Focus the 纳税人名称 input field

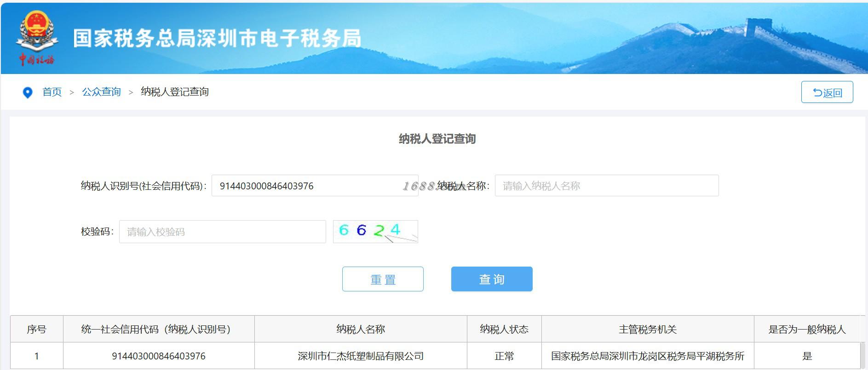pyautogui.click(x=607, y=186)
